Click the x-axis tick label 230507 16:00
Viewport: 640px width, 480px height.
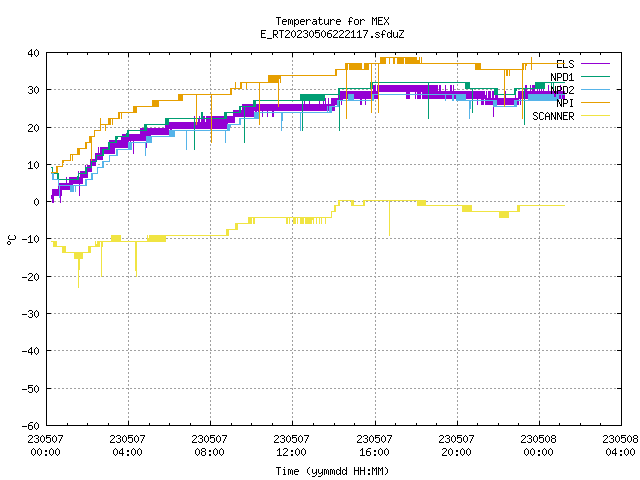pos(374,445)
